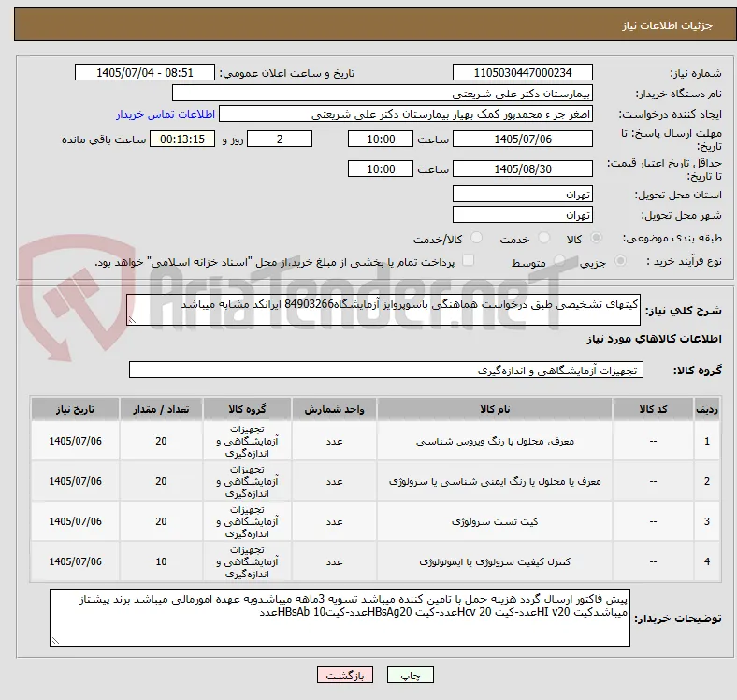The height and width of the screenshot is (700, 737).
Task: Click the کد کالا column header
Action: point(653,409)
